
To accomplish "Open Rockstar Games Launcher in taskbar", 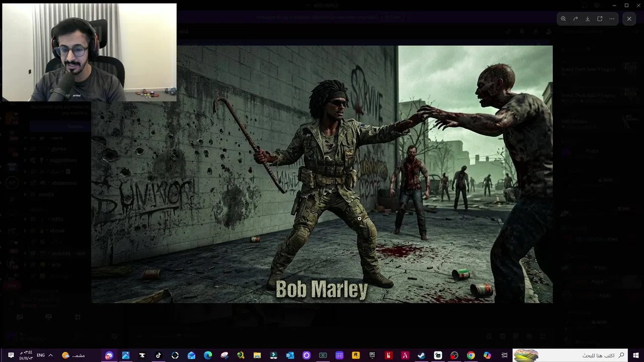I will [356, 355].
